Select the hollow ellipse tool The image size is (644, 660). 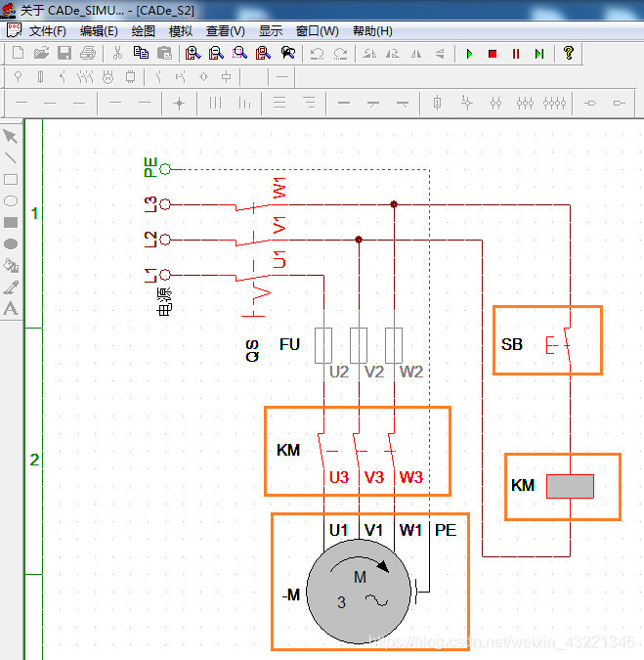click(11, 201)
